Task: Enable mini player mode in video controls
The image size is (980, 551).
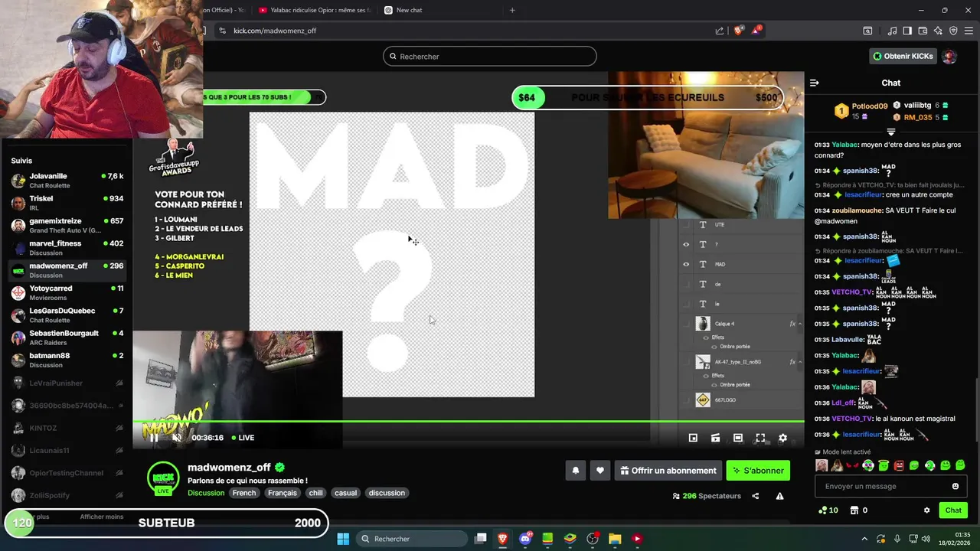Action: (693, 438)
